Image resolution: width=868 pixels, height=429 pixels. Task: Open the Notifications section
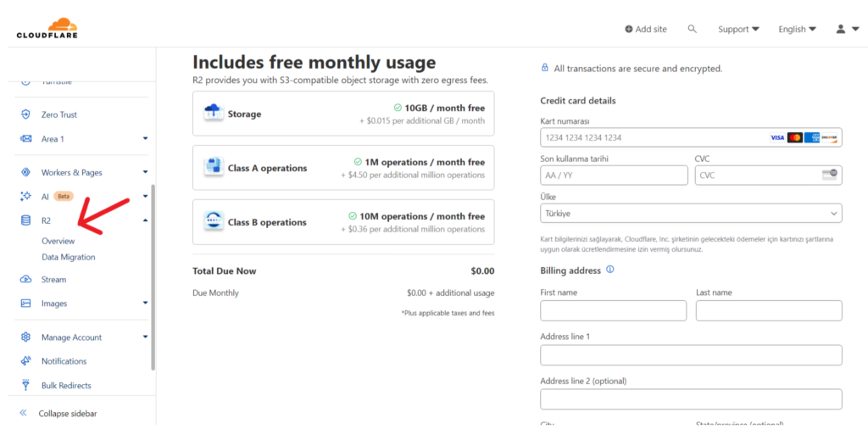point(64,361)
